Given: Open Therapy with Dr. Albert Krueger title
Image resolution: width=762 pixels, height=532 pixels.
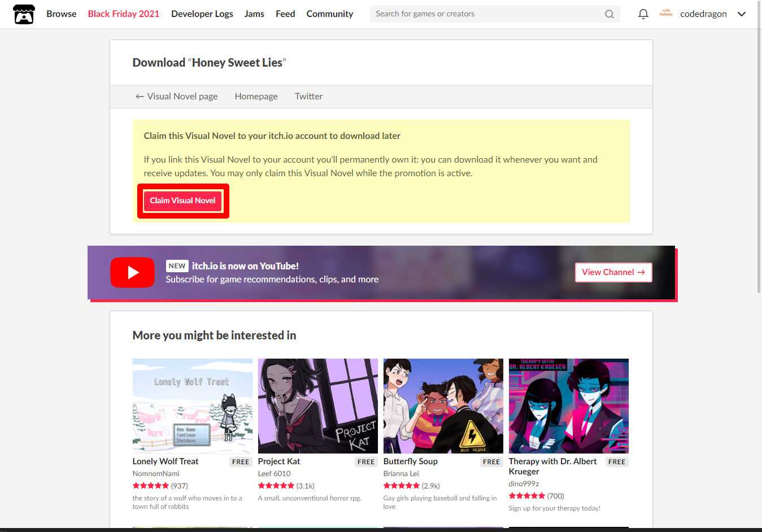Looking at the screenshot, I should point(553,466).
